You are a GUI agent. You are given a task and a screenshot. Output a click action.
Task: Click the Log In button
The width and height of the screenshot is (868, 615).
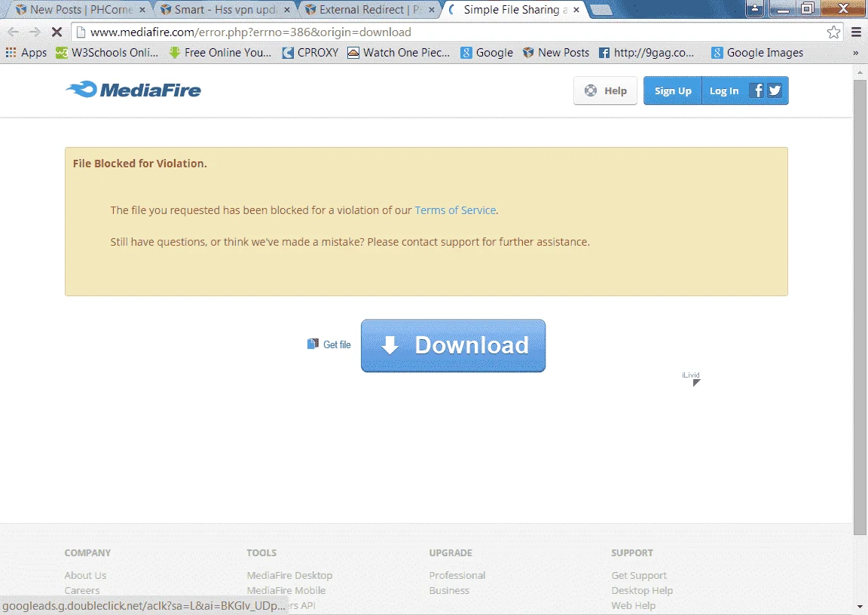(x=724, y=90)
